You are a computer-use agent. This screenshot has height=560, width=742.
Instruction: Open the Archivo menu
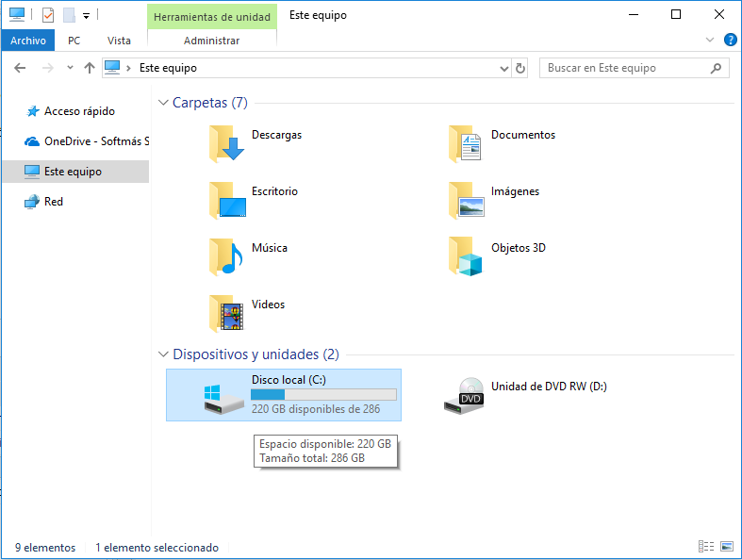(28, 41)
